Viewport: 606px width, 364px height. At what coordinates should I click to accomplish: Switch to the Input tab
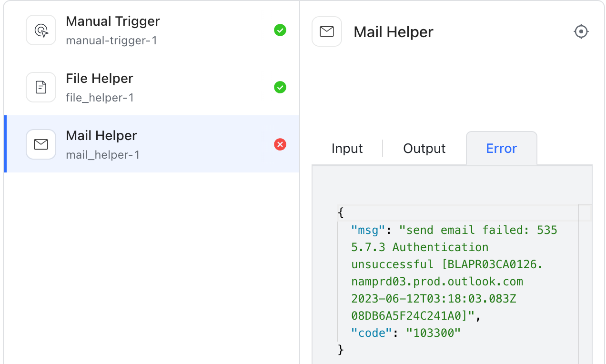pyautogui.click(x=346, y=148)
